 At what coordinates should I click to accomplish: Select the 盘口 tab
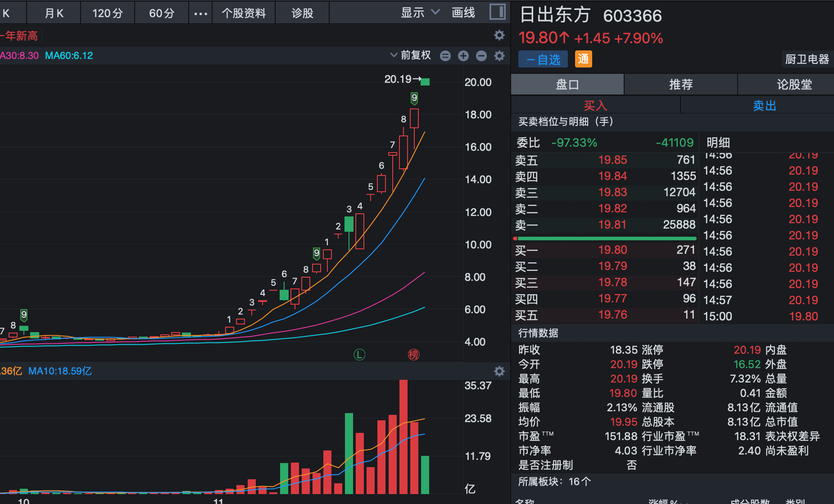tap(567, 85)
